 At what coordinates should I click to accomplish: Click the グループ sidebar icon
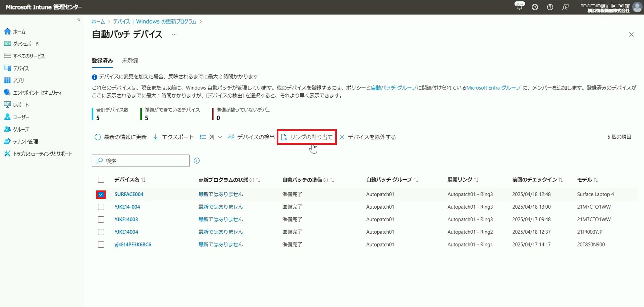click(7, 129)
